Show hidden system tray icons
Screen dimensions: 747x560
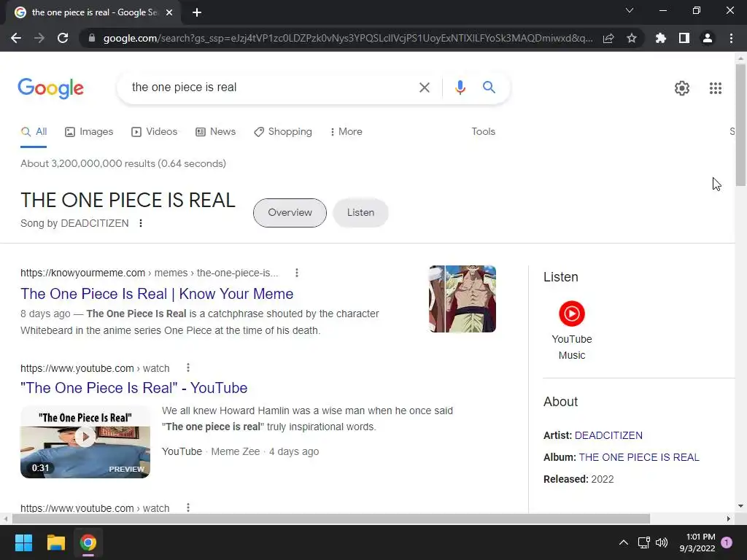tap(623, 542)
